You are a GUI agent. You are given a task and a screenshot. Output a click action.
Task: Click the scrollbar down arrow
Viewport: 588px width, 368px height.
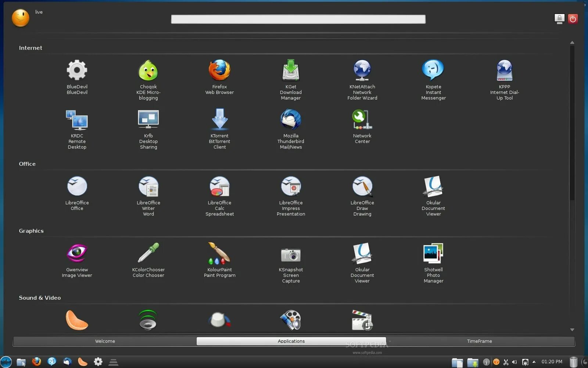pyautogui.click(x=572, y=330)
